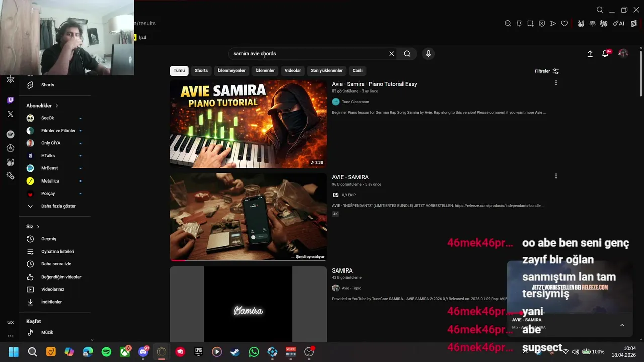Take a snapshot with the dashed-square icon

[x=530, y=23]
